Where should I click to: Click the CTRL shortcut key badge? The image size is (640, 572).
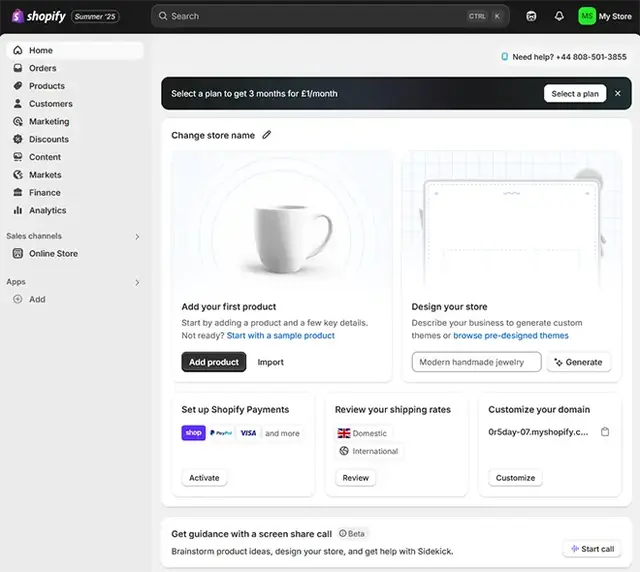point(477,16)
